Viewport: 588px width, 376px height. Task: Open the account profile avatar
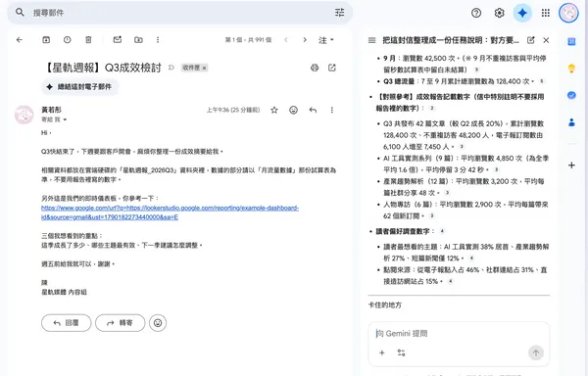click(x=568, y=13)
